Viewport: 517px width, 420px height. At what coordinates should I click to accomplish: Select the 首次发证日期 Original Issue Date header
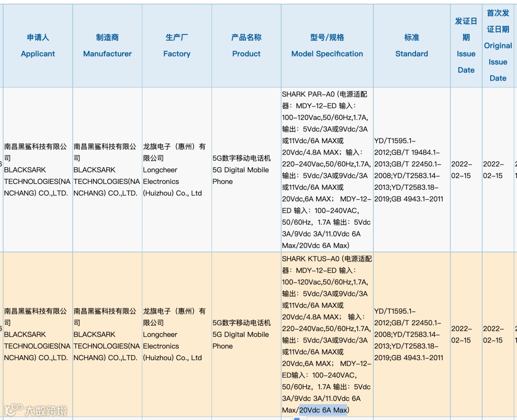[x=498, y=45]
